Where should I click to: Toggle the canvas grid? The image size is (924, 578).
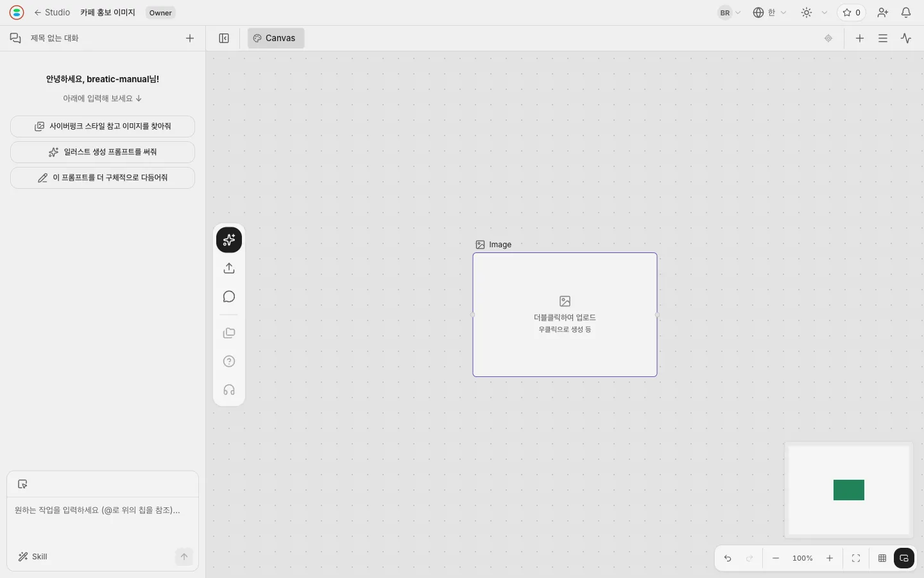tap(882, 558)
